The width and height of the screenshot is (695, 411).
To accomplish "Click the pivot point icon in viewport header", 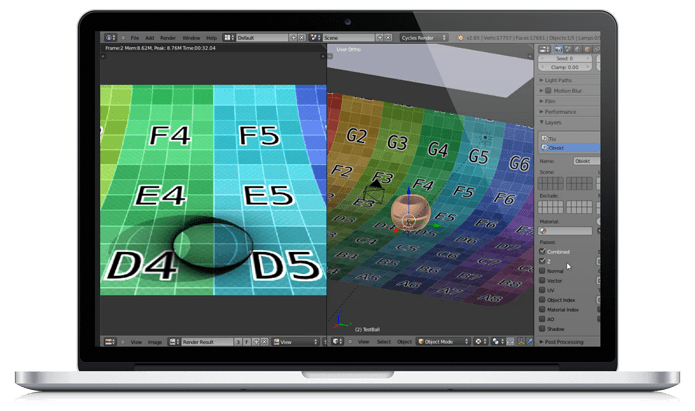I will (x=497, y=342).
